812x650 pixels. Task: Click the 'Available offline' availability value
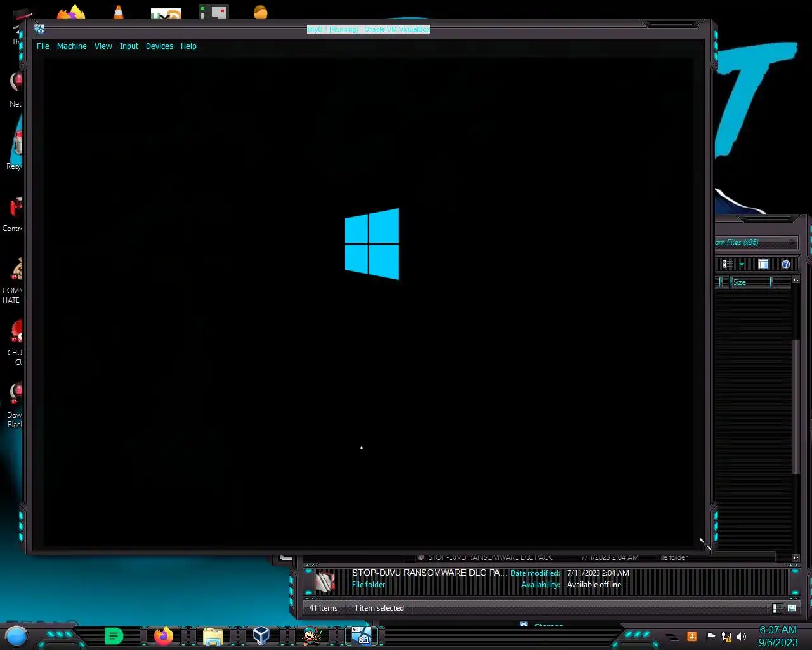click(594, 585)
